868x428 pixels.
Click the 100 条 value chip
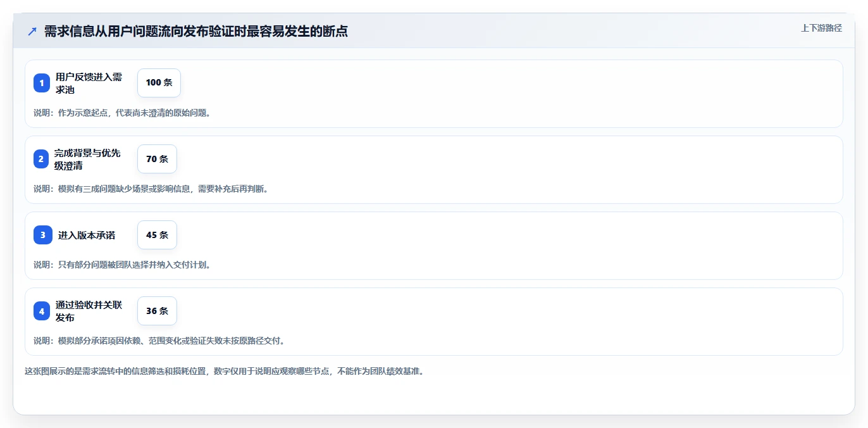(x=159, y=83)
